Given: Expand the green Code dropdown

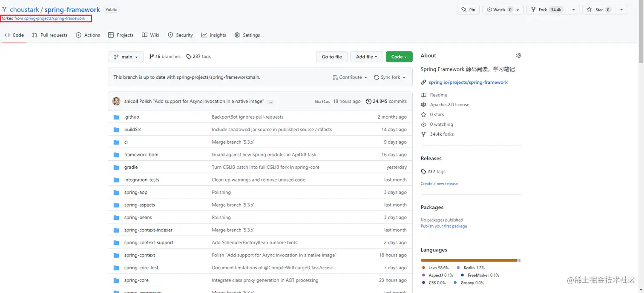Looking at the screenshot, I should 399,57.
